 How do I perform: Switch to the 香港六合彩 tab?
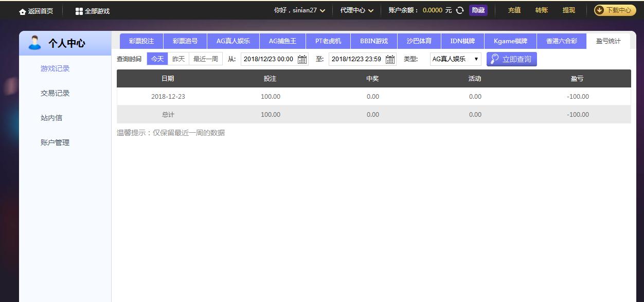pyautogui.click(x=562, y=41)
